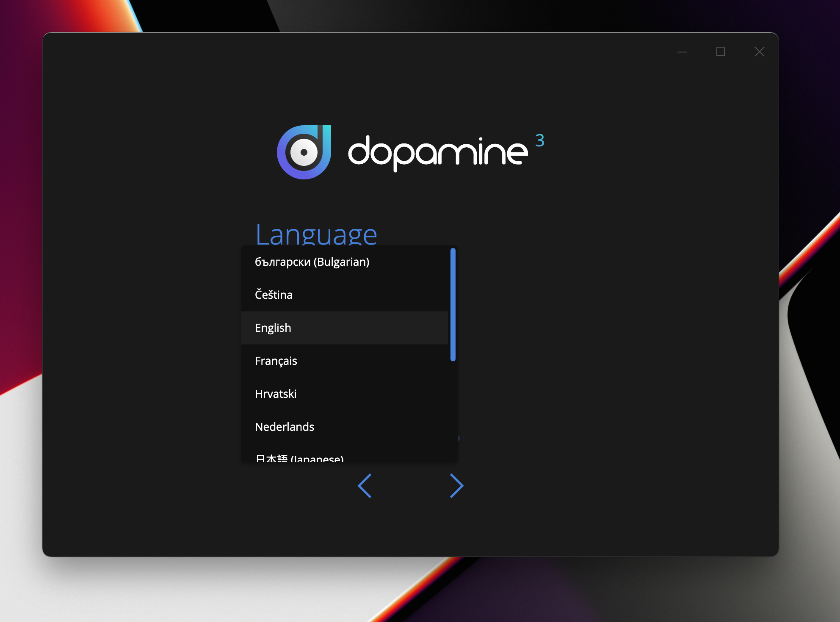The height and width of the screenshot is (622, 840).
Task: Click the Dopamine disc logo icon
Action: pyautogui.click(x=304, y=152)
